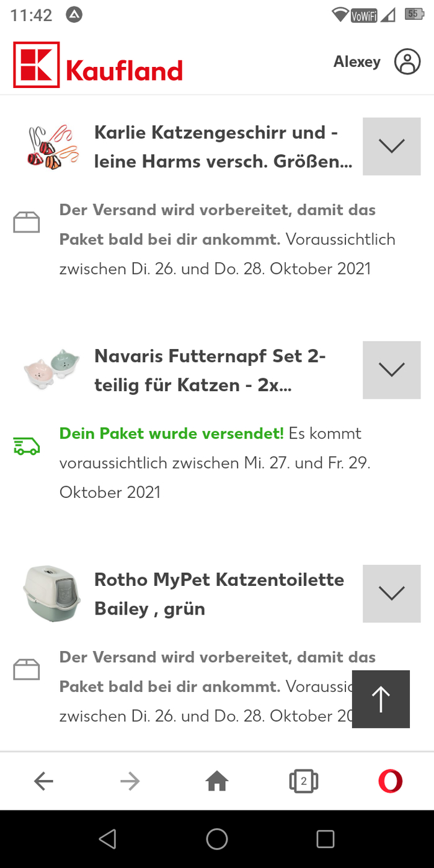
Task: Open the user account profile icon
Action: click(x=407, y=62)
